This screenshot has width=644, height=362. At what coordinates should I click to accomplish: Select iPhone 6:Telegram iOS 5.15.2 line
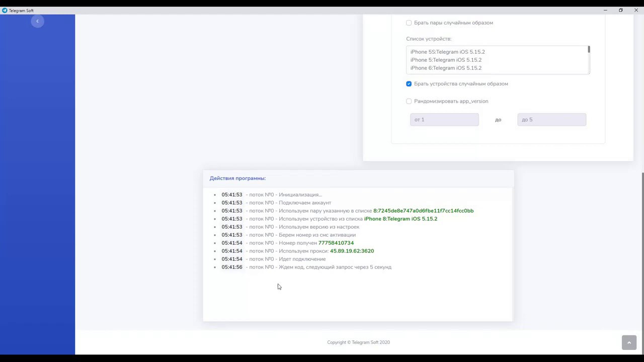click(446, 68)
